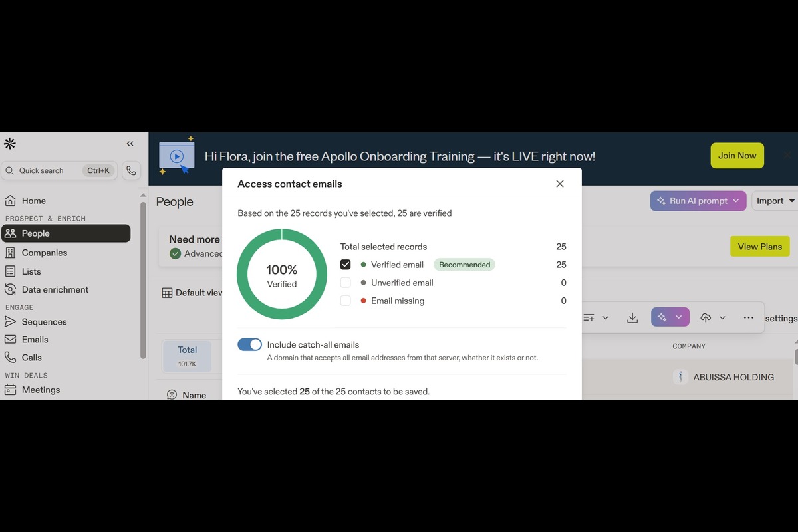The width and height of the screenshot is (798, 532).
Task: Click the training video icon in the banner
Action: pyautogui.click(x=176, y=156)
